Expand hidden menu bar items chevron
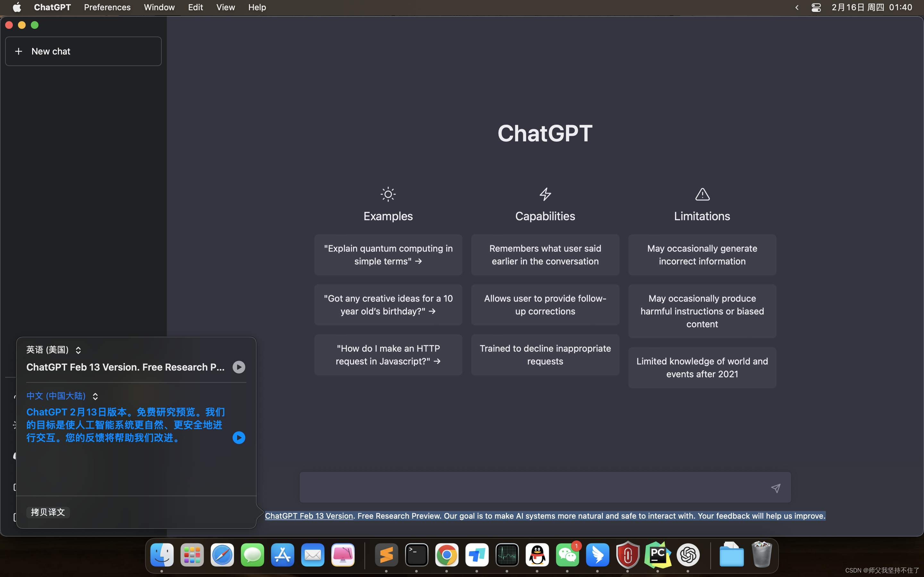Screen dimensions: 924x577 797,7
